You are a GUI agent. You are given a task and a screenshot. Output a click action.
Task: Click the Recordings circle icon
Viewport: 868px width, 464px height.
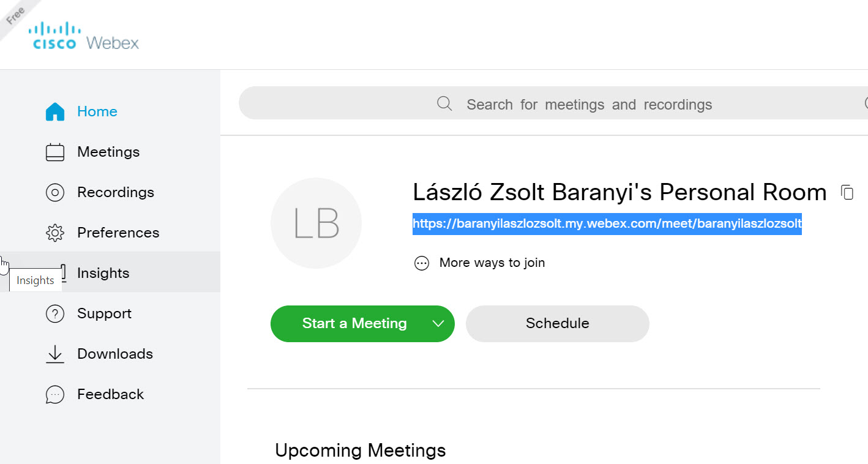coord(55,192)
